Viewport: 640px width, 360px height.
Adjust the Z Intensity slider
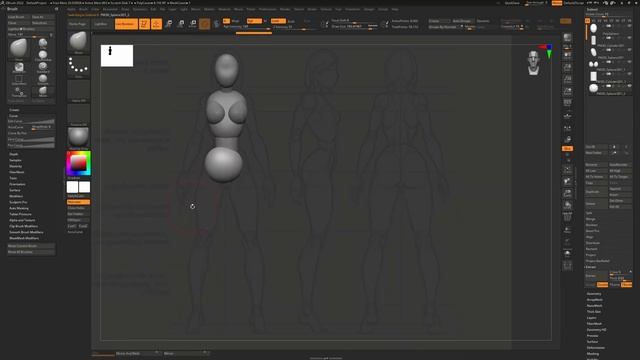[296, 27]
